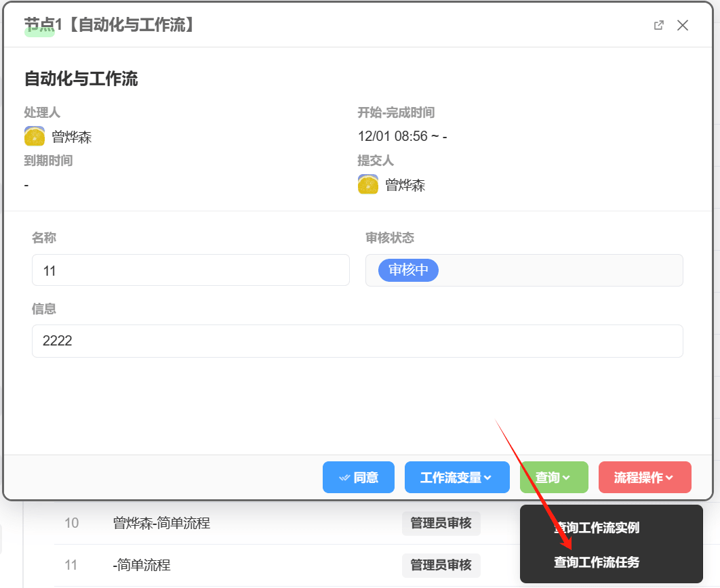The height and width of the screenshot is (588, 720).
Task: Open the row 曾烨森-简单流程
Action: point(161,523)
